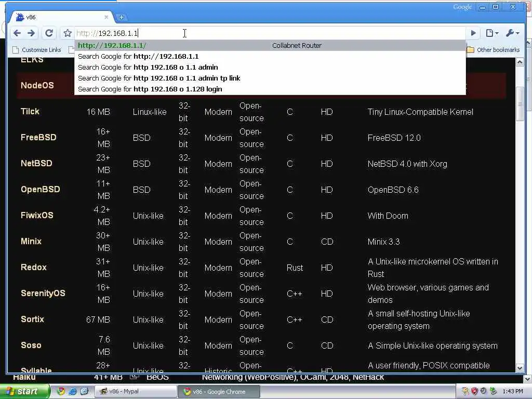532x399 pixels.
Task: Select suggestion 'admin tp link'
Action: tap(270, 78)
